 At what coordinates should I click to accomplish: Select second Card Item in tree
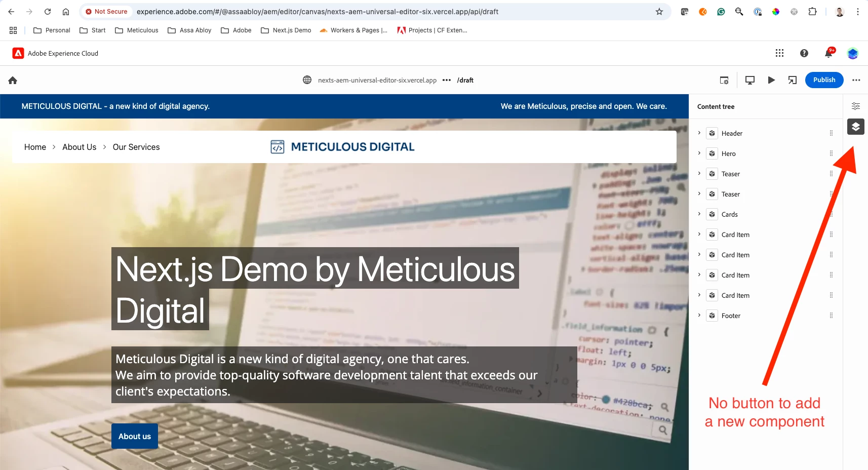tap(735, 255)
